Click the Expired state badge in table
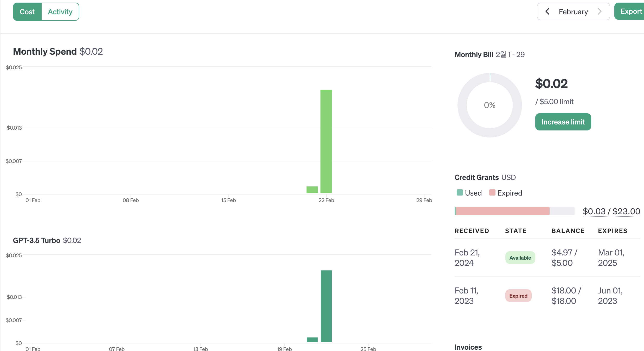The height and width of the screenshot is (351, 644). click(x=518, y=296)
